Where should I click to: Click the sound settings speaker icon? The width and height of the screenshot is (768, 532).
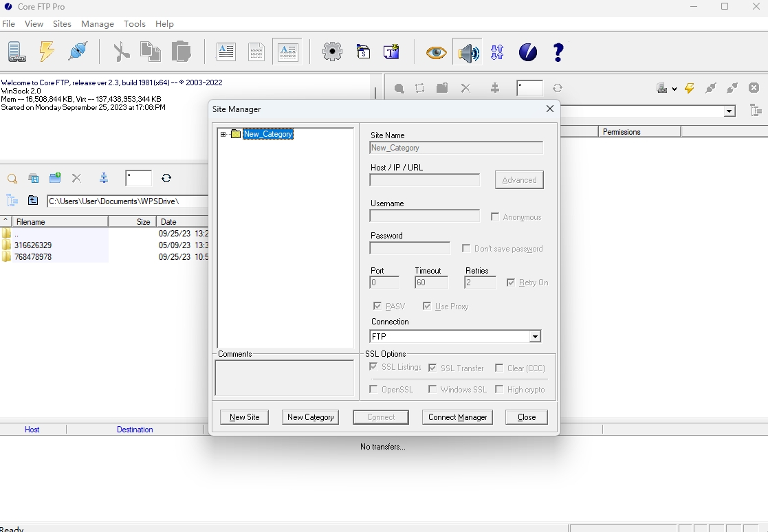click(x=468, y=52)
